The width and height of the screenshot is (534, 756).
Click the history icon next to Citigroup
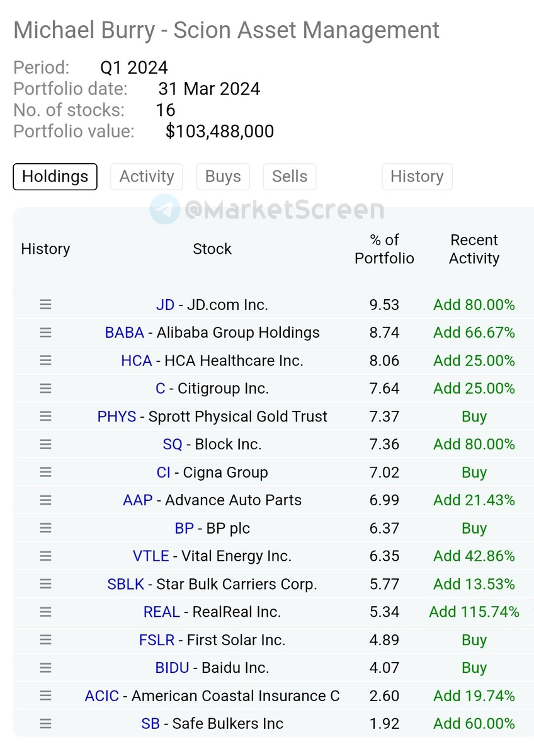pyautogui.click(x=45, y=389)
